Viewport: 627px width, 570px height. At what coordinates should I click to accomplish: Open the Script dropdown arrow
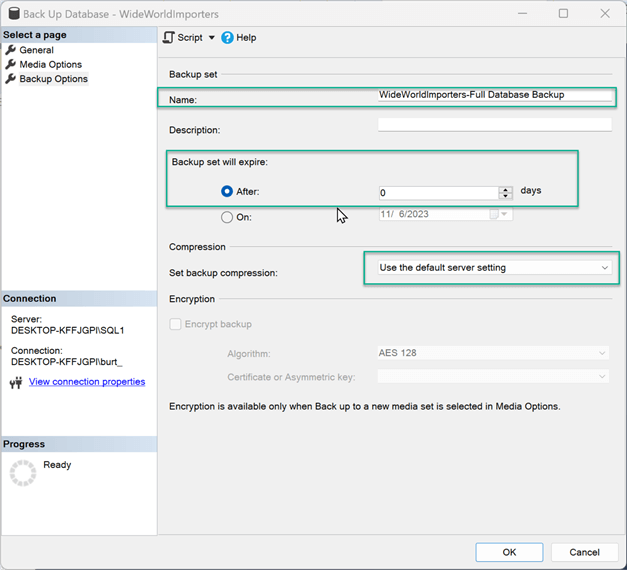(212, 38)
